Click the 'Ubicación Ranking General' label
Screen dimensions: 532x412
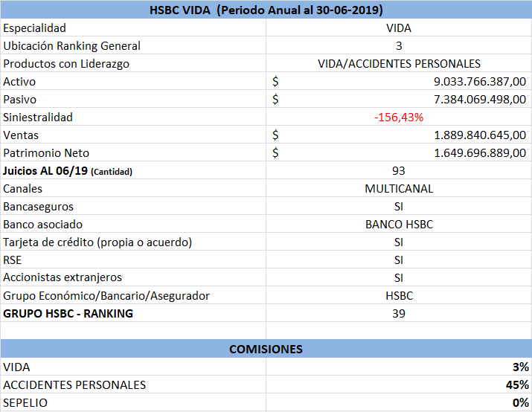tap(71, 46)
